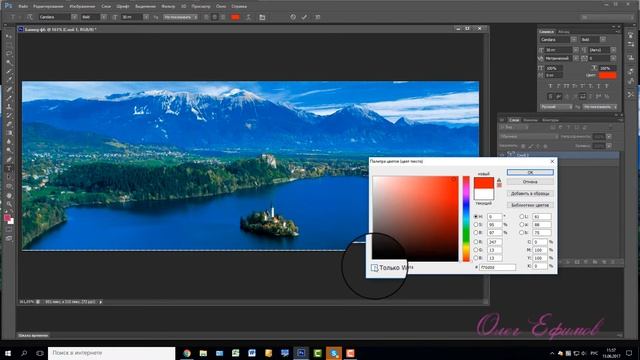Open font family dropdown in options bar

pos(74,17)
